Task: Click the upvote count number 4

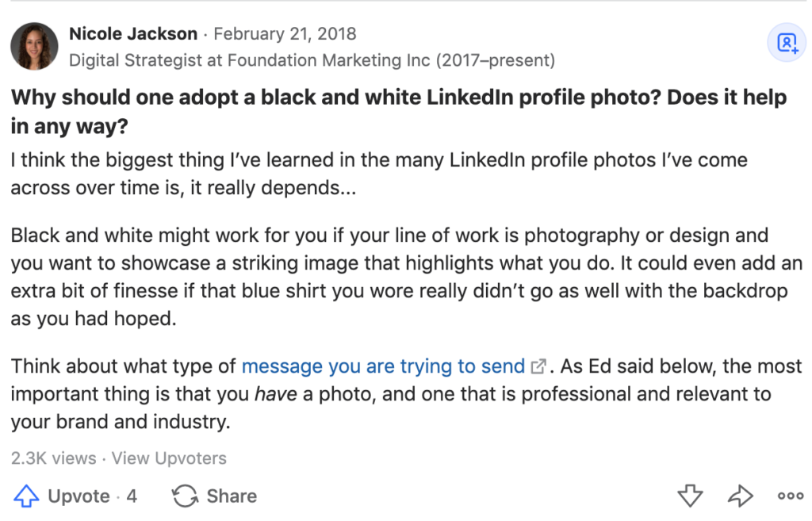Action: (132, 496)
